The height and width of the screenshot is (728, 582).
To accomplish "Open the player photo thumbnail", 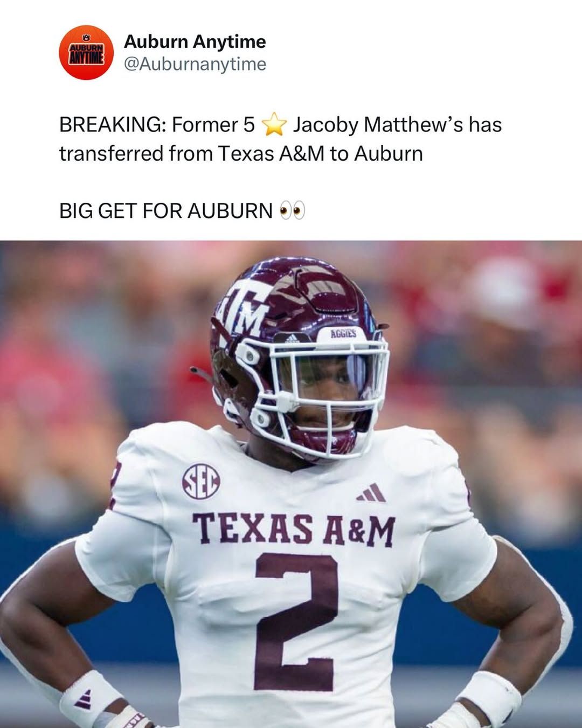I will 291,484.
